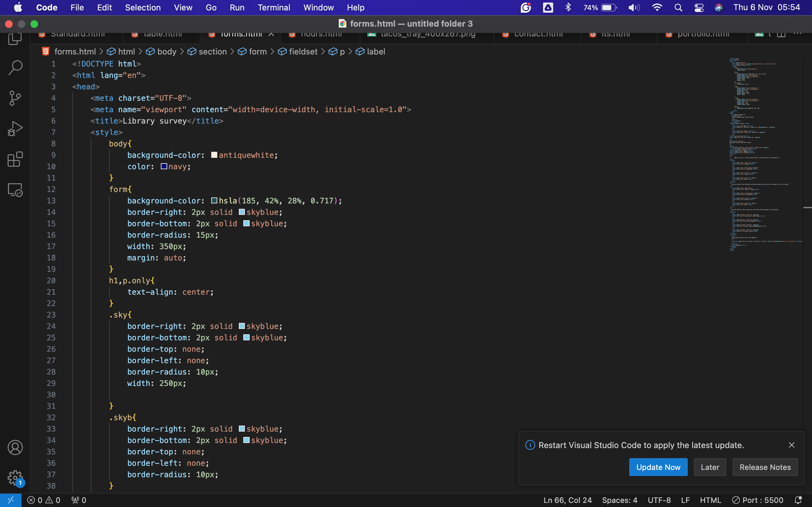
Task: Dismiss the update notification with X
Action: [x=791, y=445]
